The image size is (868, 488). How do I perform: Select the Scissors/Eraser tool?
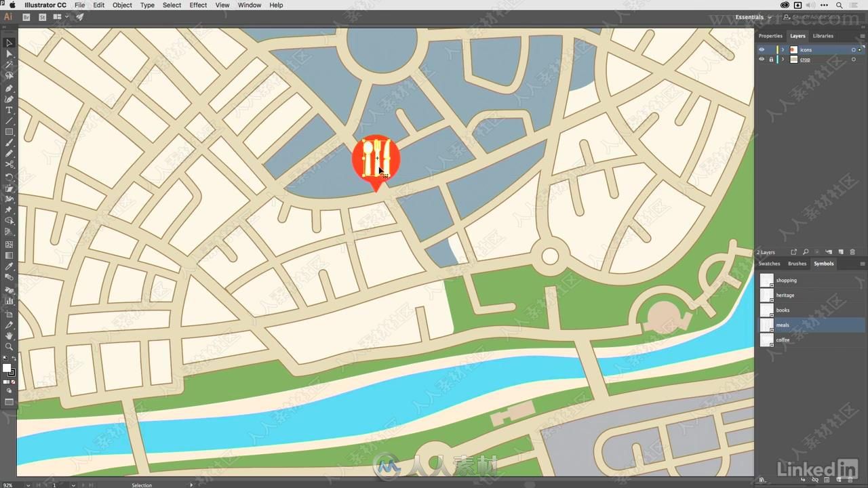(9, 165)
